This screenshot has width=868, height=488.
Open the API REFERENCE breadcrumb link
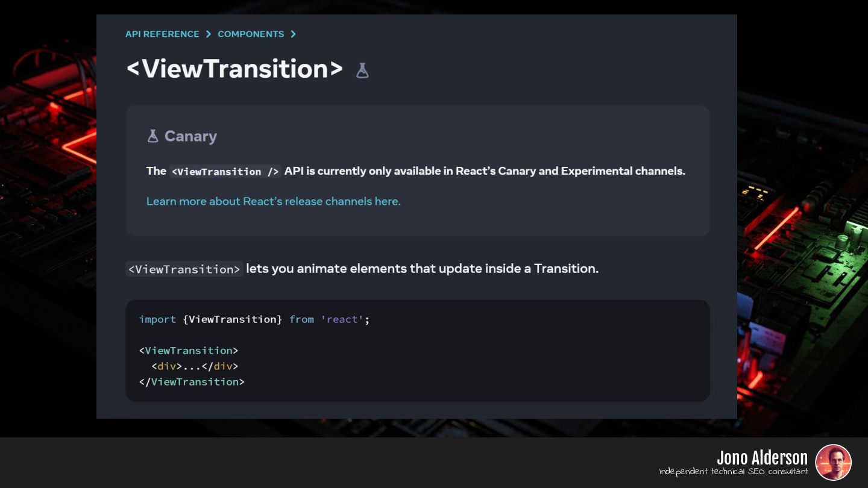coord(162,34)
